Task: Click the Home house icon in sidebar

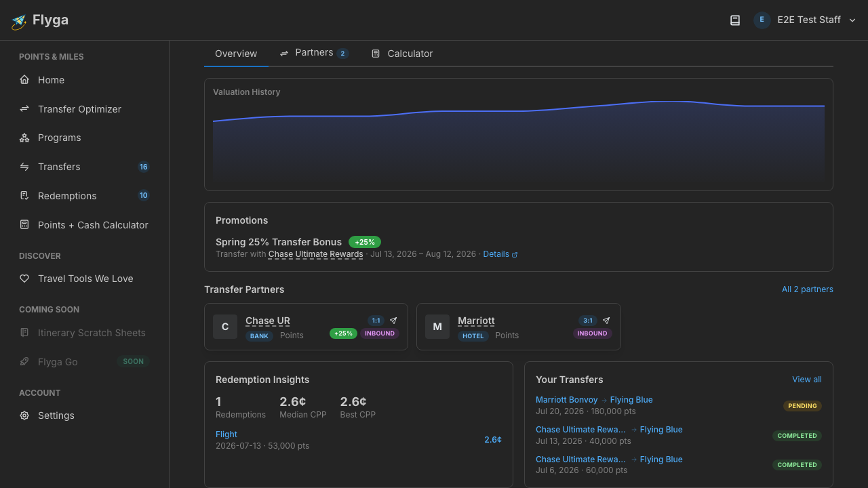Action: (x=24, y=79)
